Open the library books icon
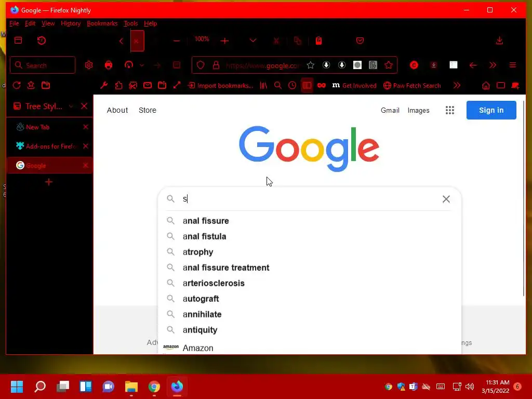Image resolution: width=532 pixels, height=399 pixels. [x=263, y=86]
